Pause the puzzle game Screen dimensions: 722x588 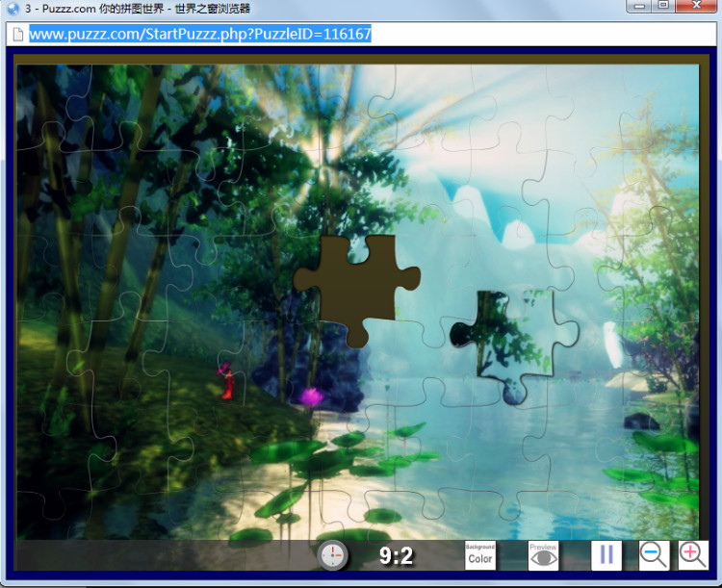606,555
